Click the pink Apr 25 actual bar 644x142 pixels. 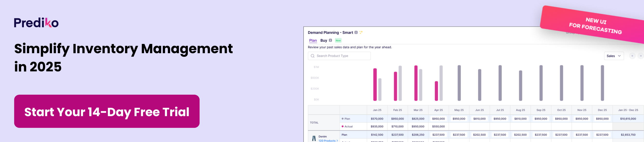pos(436,91)
